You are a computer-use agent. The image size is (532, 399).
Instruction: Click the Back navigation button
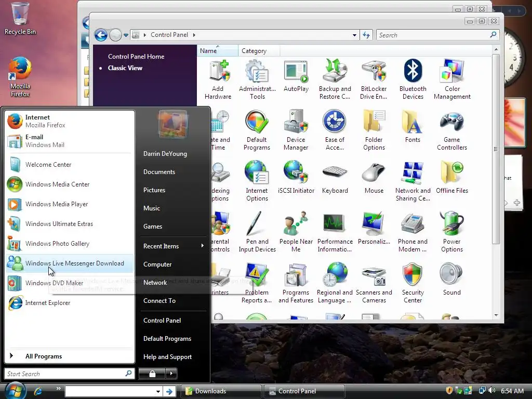[101, 35]
